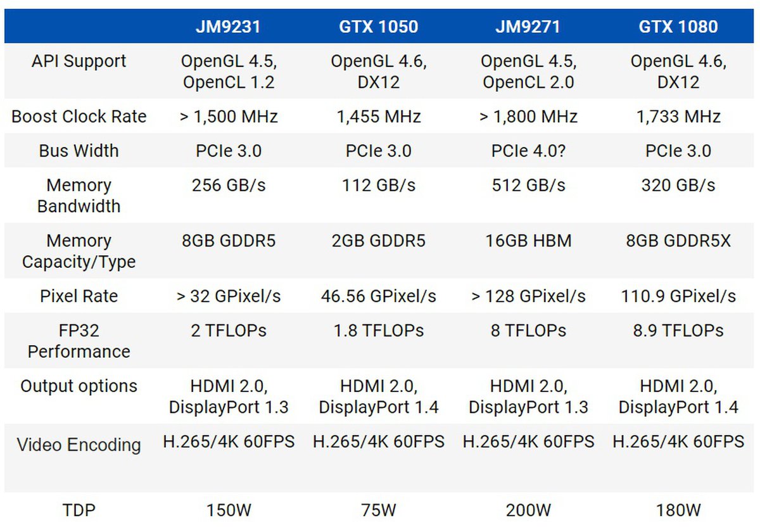The width and height of the screenshot is (760, 532).
Task: Click the Bus Width row label
Action: click(x=79, y=151)
